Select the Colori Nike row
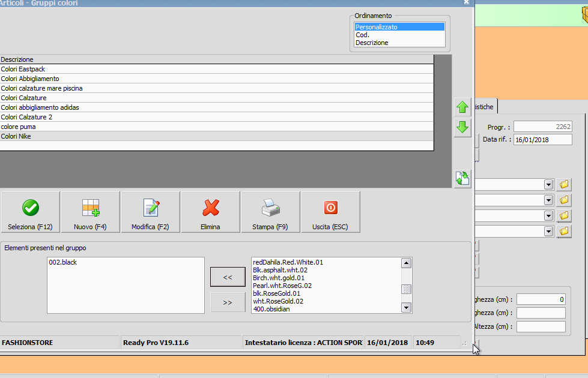 click(217, 136)
